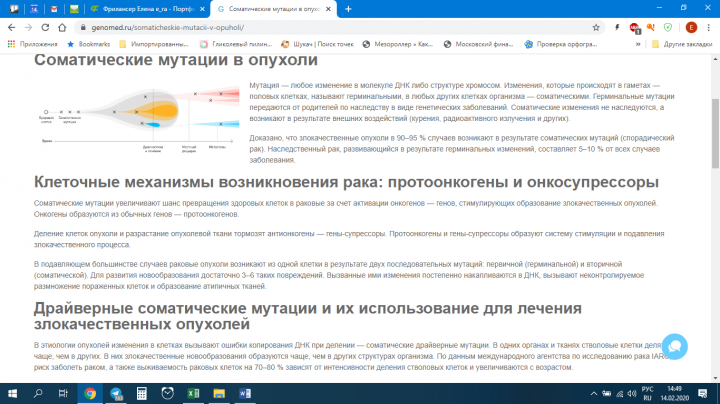720x404 pixels.
Task: Switch to the pinned green mail tab
Action: (74, 9)
